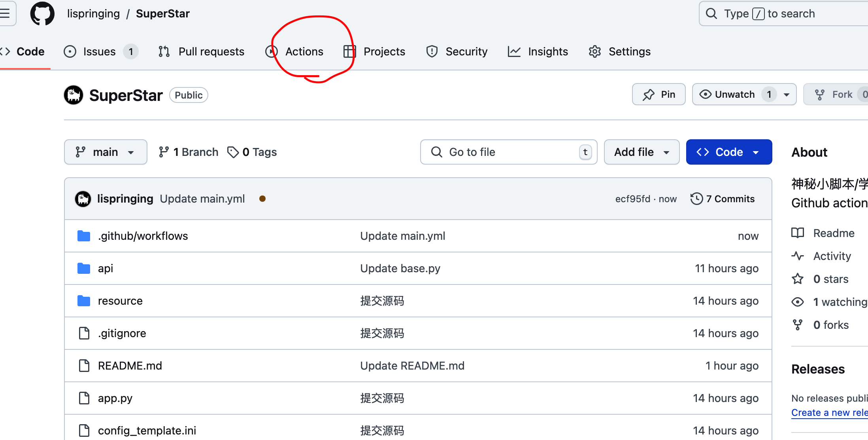Open the main branch selector dropdown

(x=106, y=152)
